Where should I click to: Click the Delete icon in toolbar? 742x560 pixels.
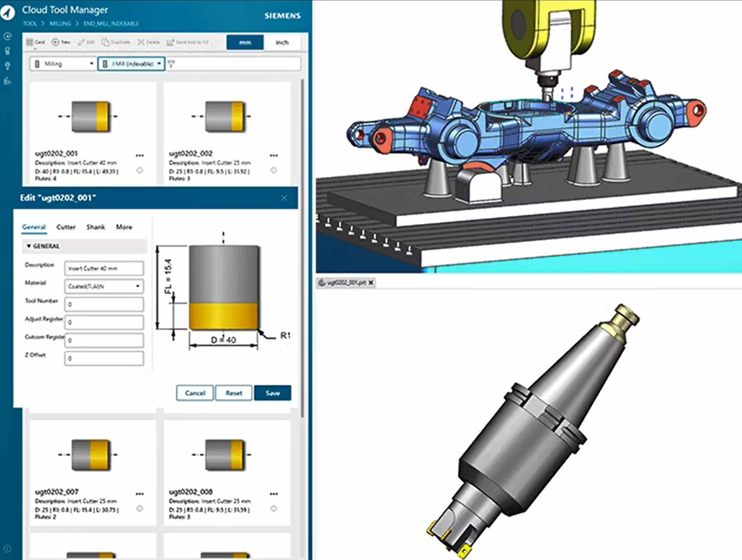click(x=141, y=42)
